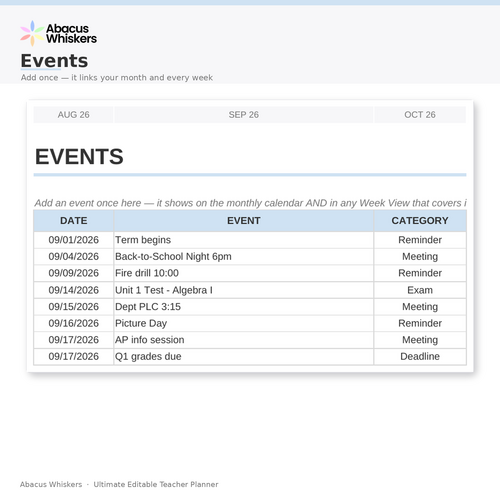The height and width of the screenshot is (500, 500).
Task: Switch to the SEP 26 tab
Action: [244, 115]
